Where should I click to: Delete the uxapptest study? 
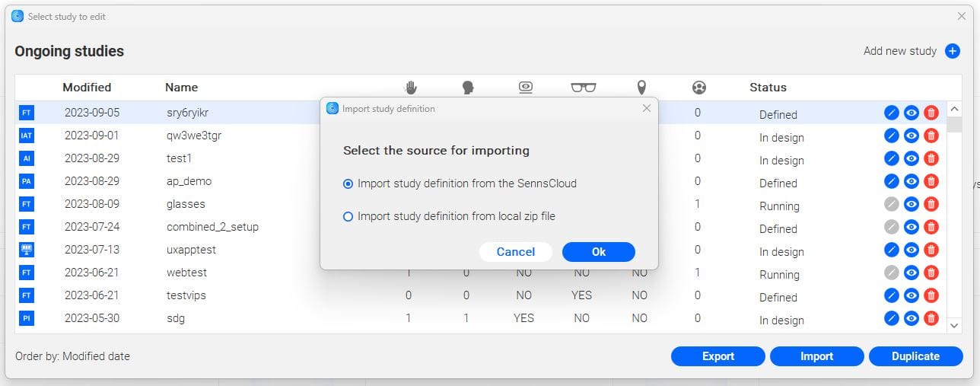(x=931, y=250)
